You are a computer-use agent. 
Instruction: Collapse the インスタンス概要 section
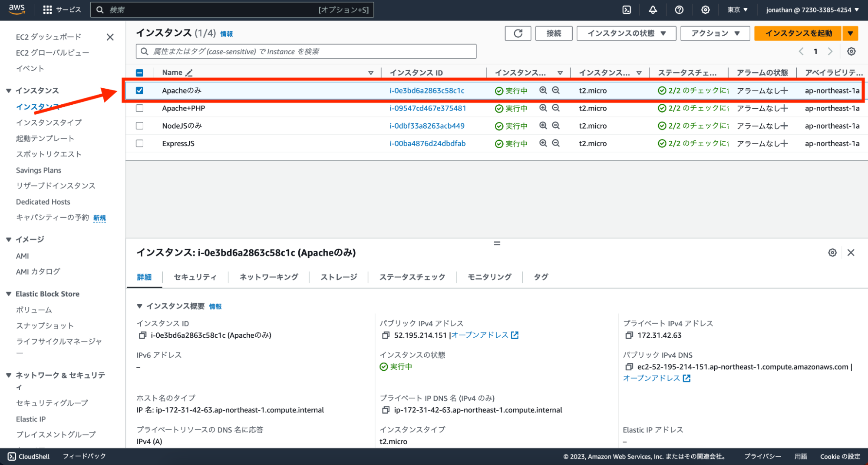click(x=139, y=306)
